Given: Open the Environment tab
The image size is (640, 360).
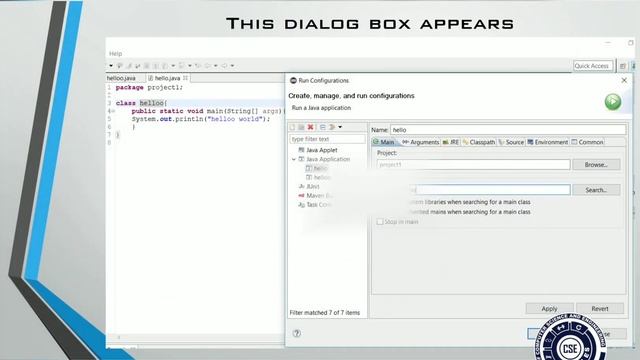Looking at the screenshot, I should point(548,142).
